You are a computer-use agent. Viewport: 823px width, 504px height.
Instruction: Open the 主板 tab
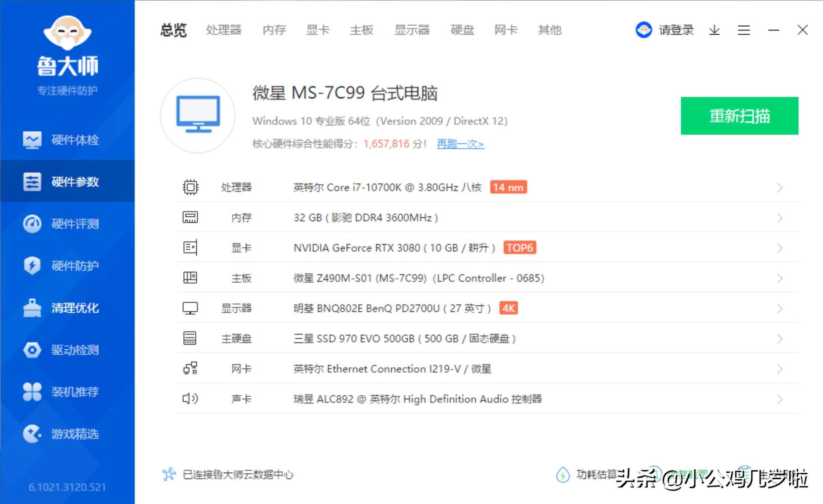click(361, 30)
